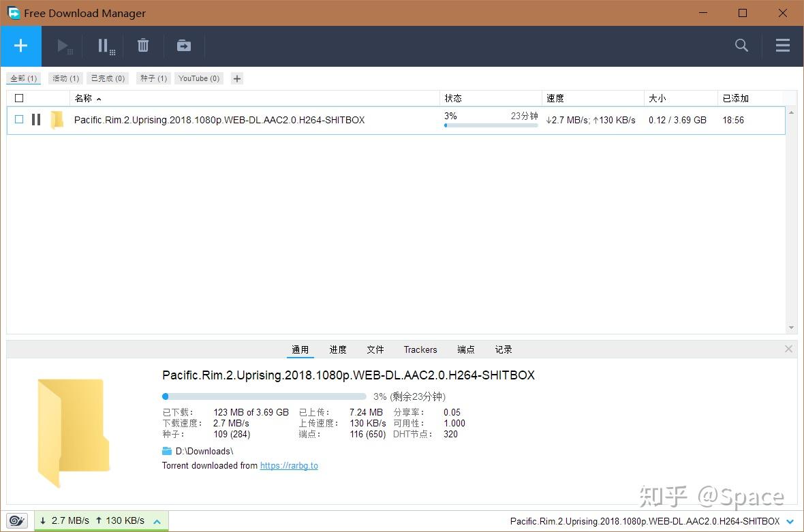Pause the Pacific Rim download in its row

tap(36, 120)
